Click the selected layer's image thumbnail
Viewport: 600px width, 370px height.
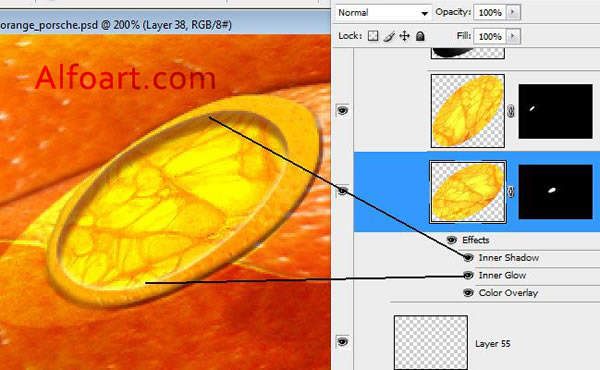coord(468,192)
